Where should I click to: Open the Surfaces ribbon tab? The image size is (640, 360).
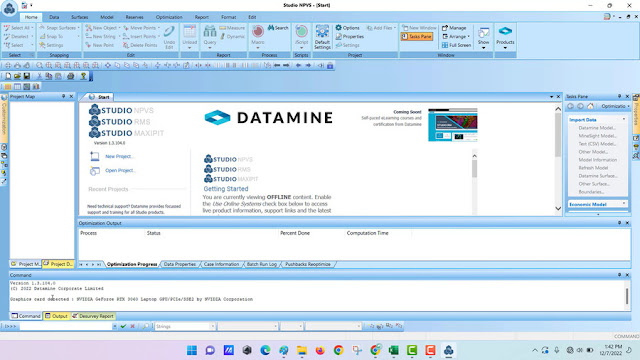tap(80, 17)
